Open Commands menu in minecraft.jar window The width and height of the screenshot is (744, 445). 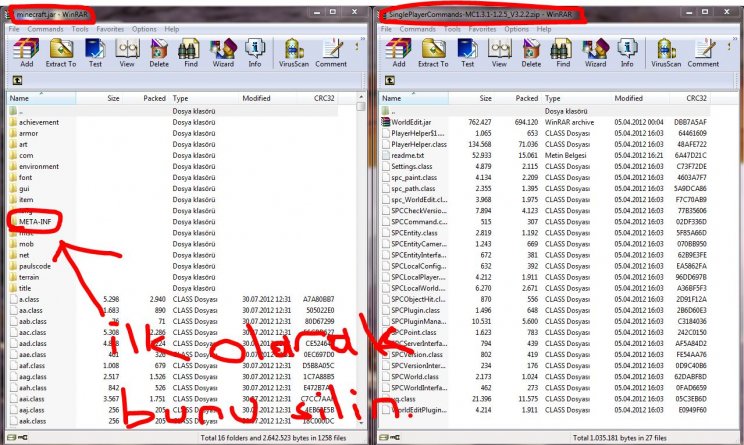click(45, 29)
